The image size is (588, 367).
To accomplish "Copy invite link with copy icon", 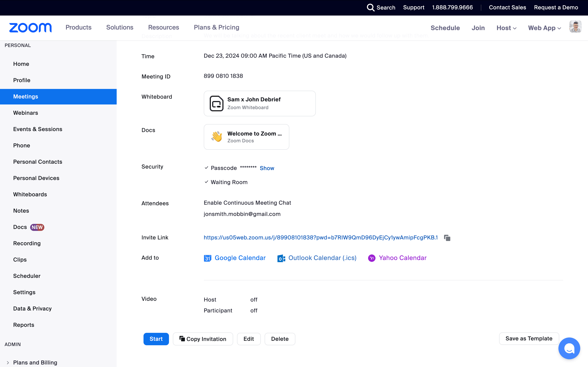I will click(447, 238).
